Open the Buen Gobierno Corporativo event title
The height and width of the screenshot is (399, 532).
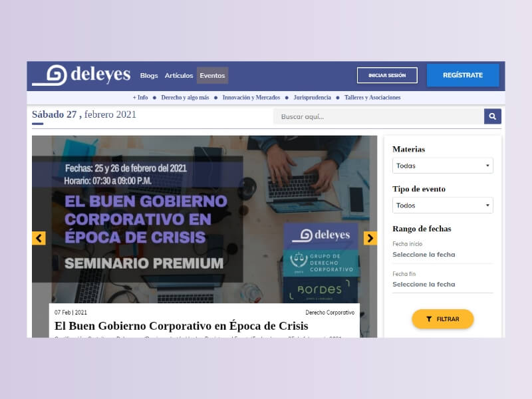181,326
